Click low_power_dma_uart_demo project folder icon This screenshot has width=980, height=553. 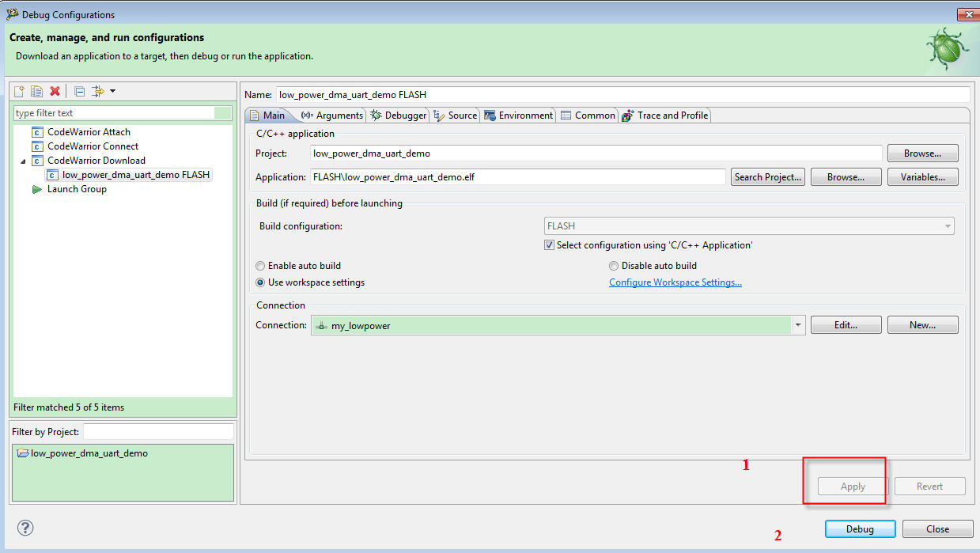point(23,453)
